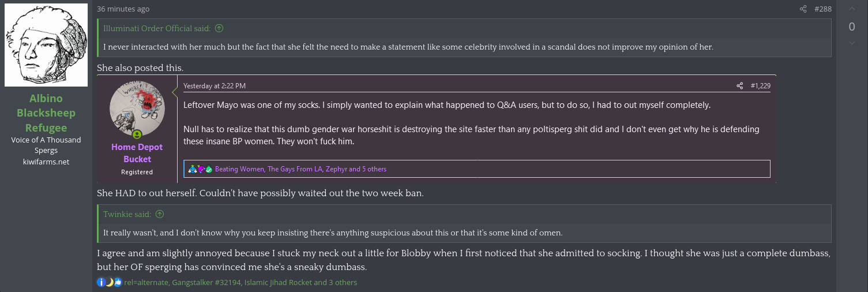The image size is (868, 292).
Task: Jump to Twinkie's quoted post arrow
Action: click(160, 214)
